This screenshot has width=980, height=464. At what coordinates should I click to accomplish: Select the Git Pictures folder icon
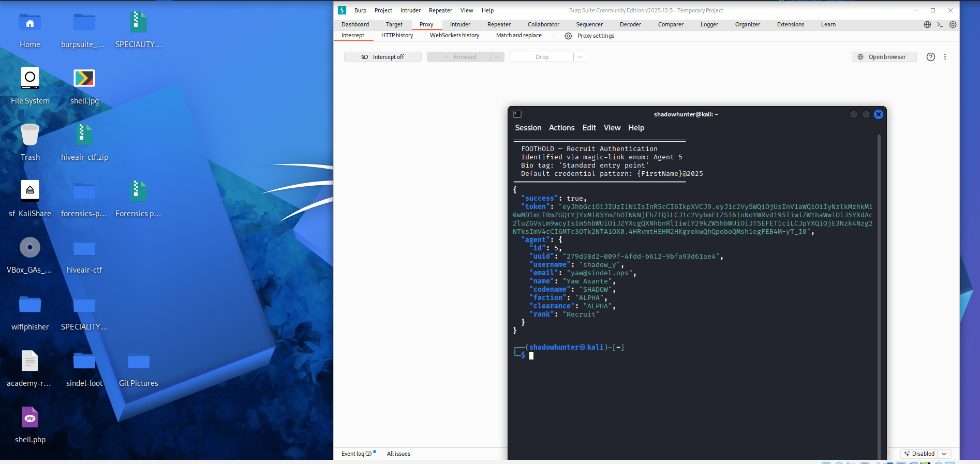click(x=139, y=361)
